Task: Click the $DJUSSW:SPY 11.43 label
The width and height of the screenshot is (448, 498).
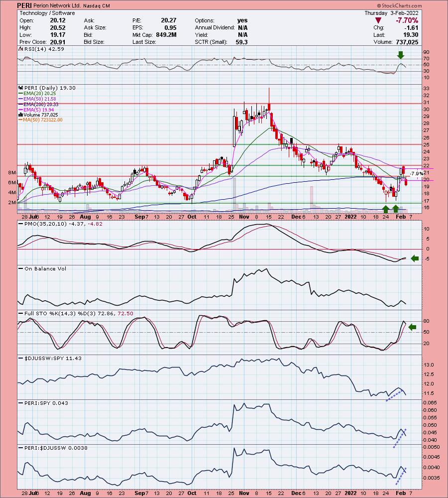Action: 53,358
